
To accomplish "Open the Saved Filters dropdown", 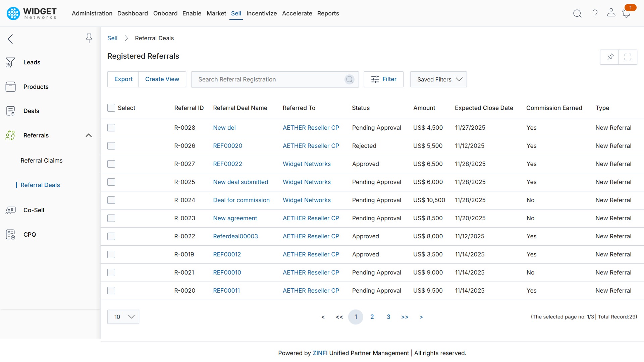I will pos(438,79).
